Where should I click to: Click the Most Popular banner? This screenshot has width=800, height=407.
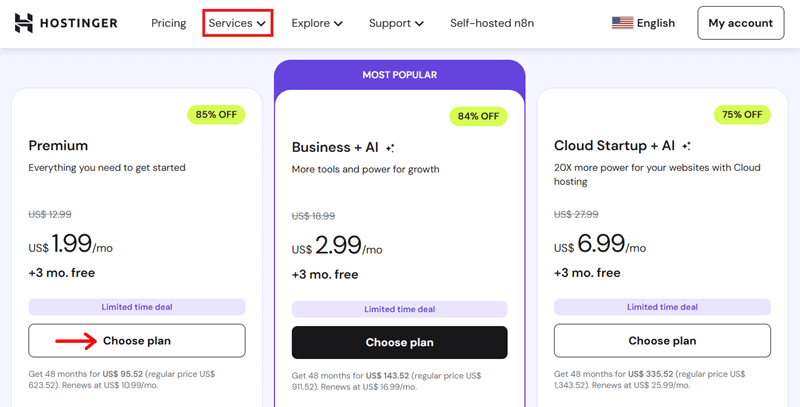(x=400, y=75)
